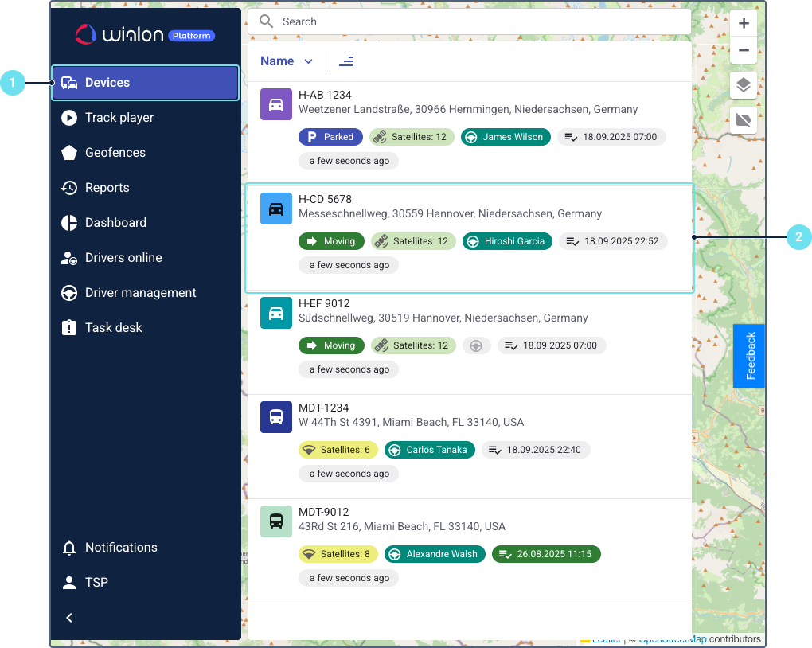Viewport: 812px width, 648px height.
Task: Click Satellites: 12 badge on H-AB 1234
Action: [x=412, y=137]
